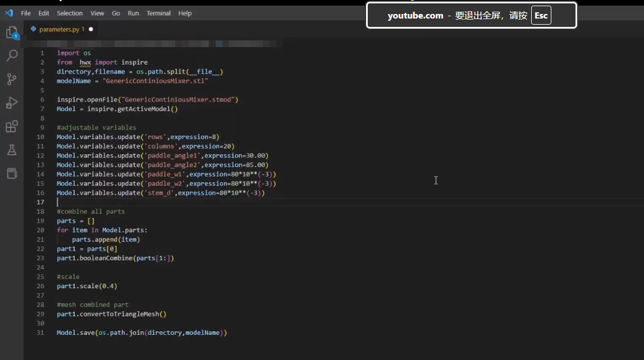This screenshot has width=644, height=360.
Task: Click '#scale' comment on line 25
Action: (68, 277)
